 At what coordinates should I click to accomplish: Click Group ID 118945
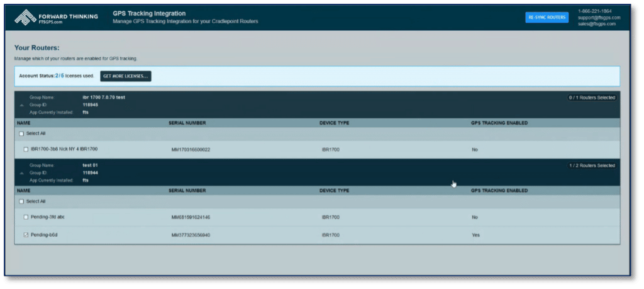tap(91, 105)
